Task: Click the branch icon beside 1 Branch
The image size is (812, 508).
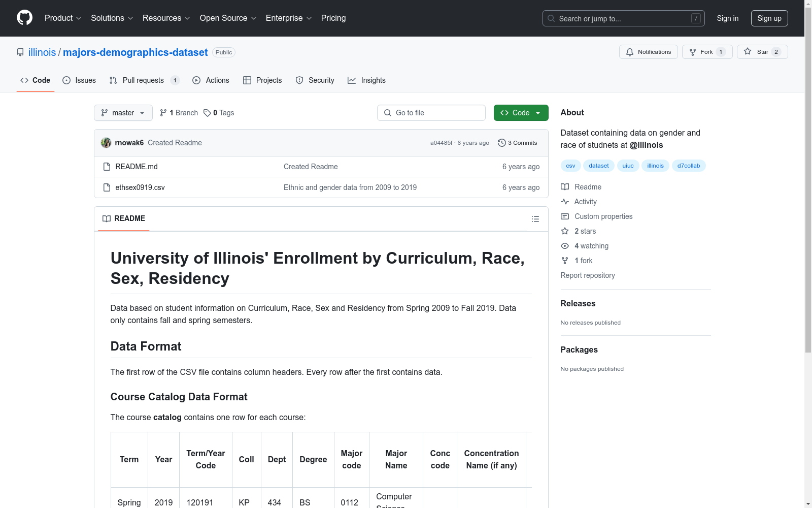Action: tap(163, 113)
